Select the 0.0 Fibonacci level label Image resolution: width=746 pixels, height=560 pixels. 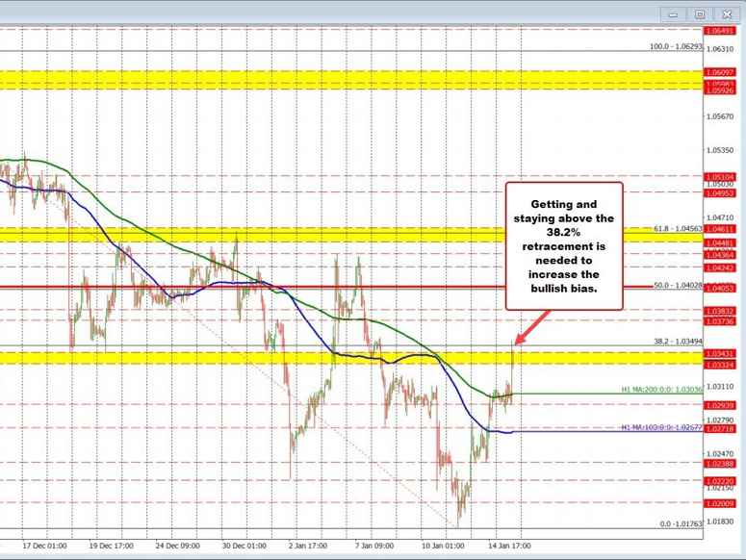[675, 523]
